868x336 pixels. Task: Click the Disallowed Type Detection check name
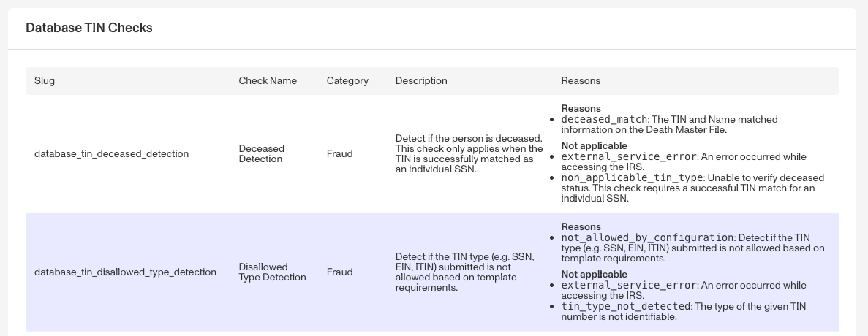tap(272, 272)
